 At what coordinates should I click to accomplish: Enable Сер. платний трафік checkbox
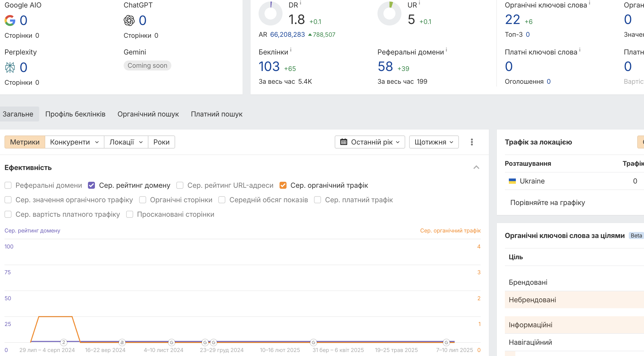318,200
